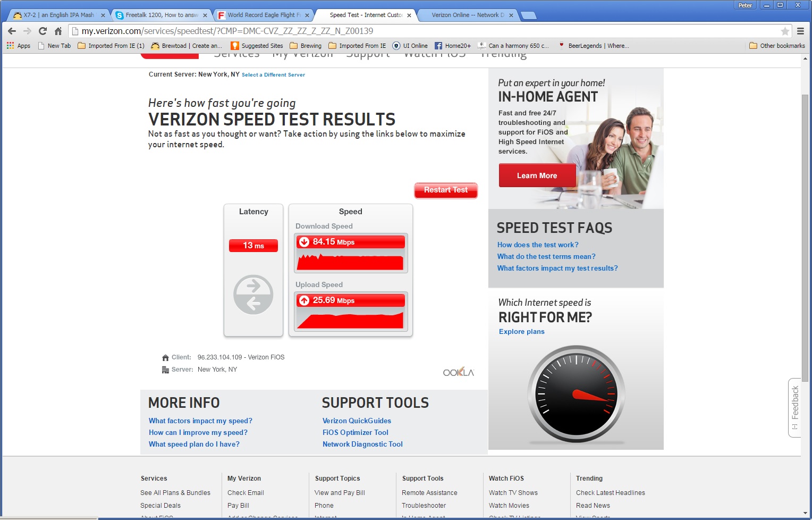Click the download speed graph
Viewport: 812px width, 520px height.
(351, 261)
